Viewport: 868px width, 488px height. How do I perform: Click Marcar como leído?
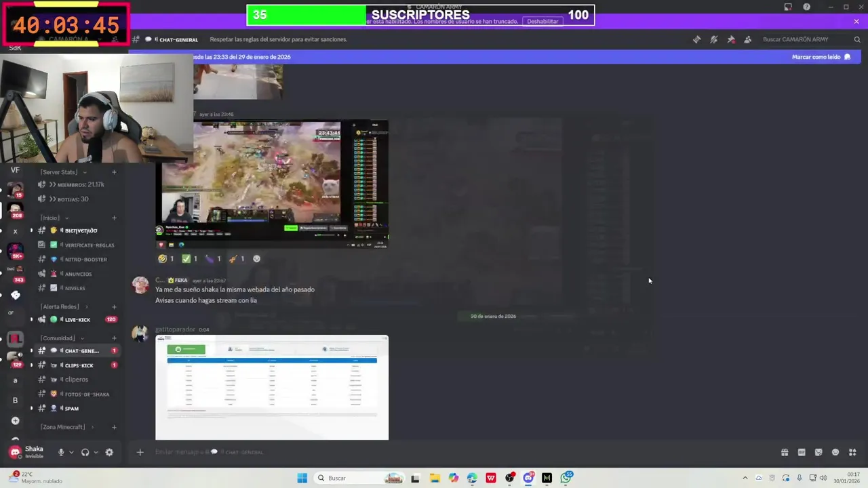coord(821,57)
